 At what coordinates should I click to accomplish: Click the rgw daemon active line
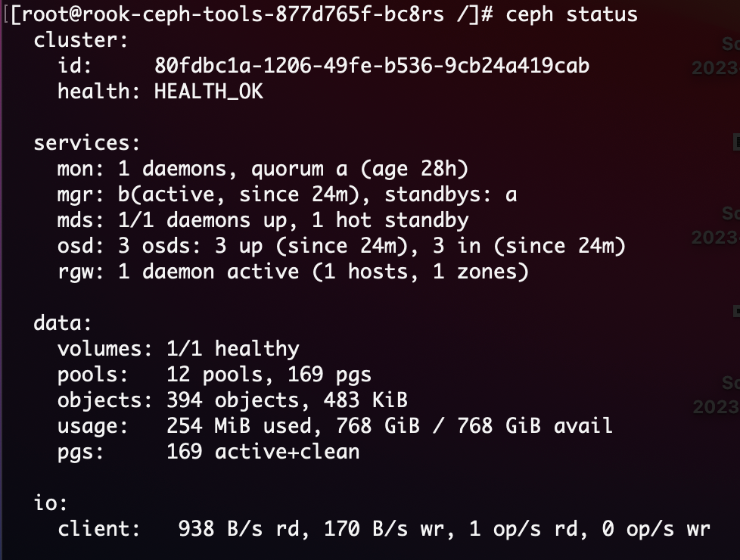point(293,272)
